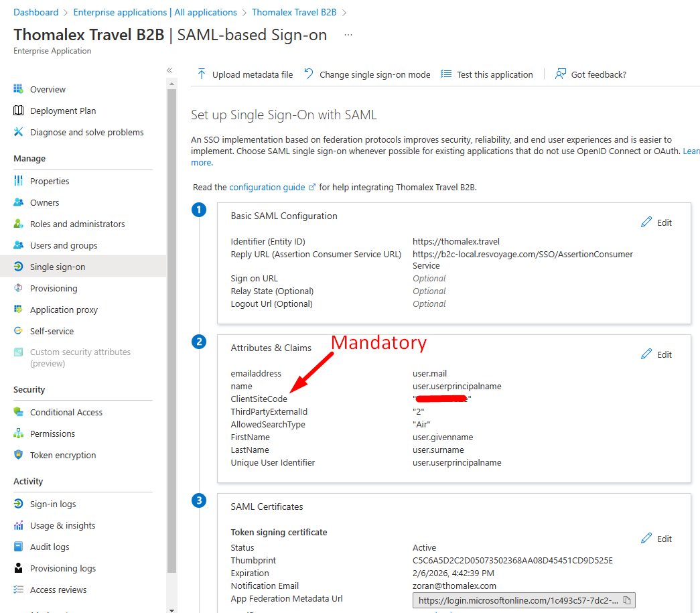This screenshot has height=613, width=700.
Task: Click the Users and groups icon
Action: click(x=18, y=245)
